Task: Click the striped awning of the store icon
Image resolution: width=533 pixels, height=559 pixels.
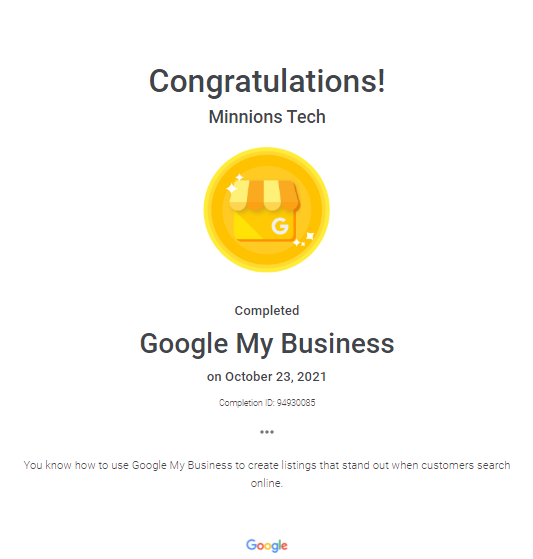Action: point(264,195)
